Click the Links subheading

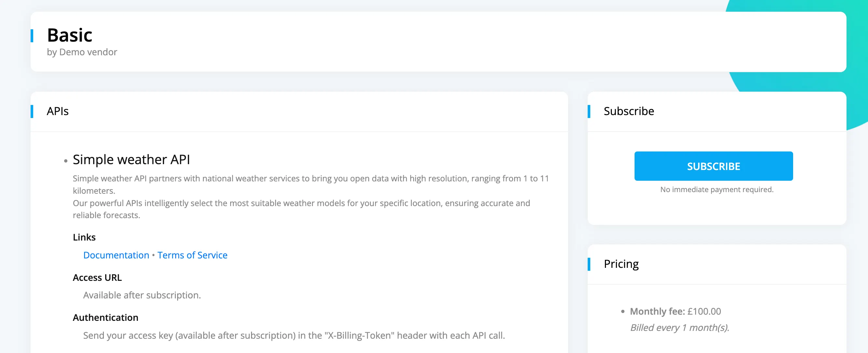(x=84, y=237)
